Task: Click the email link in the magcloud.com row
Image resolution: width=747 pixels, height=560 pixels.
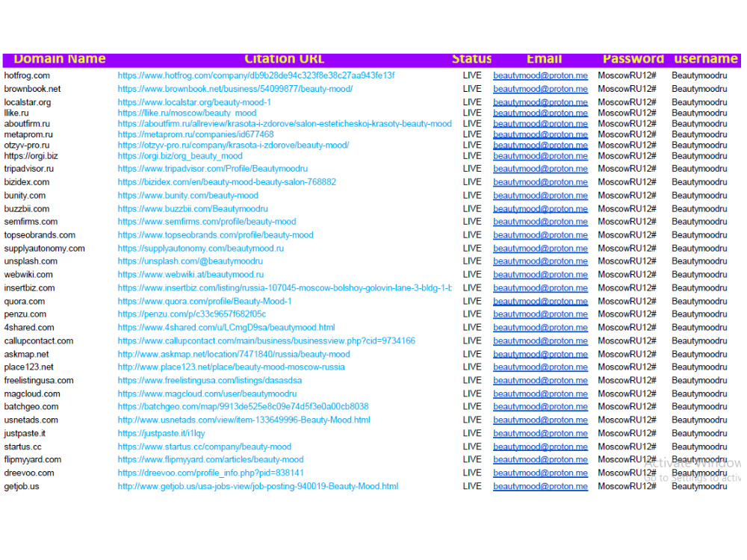Action: click(x=540, y=393)
